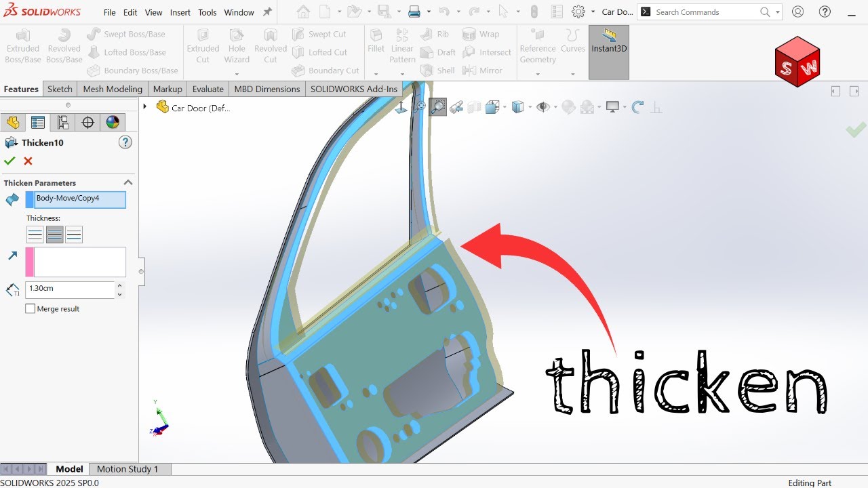
Task: Open the SOLIDWORKS Help question mark
Action: [x=825, y=12]
